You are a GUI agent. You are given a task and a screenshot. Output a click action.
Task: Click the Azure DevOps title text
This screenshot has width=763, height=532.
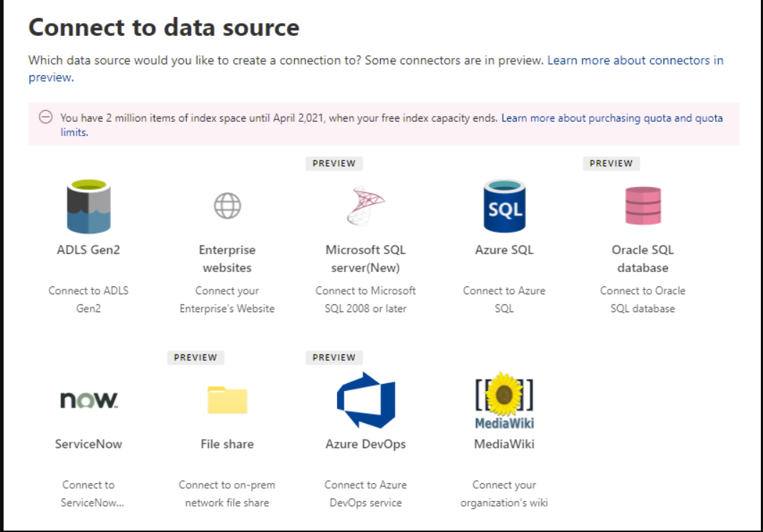click(366, 444)
